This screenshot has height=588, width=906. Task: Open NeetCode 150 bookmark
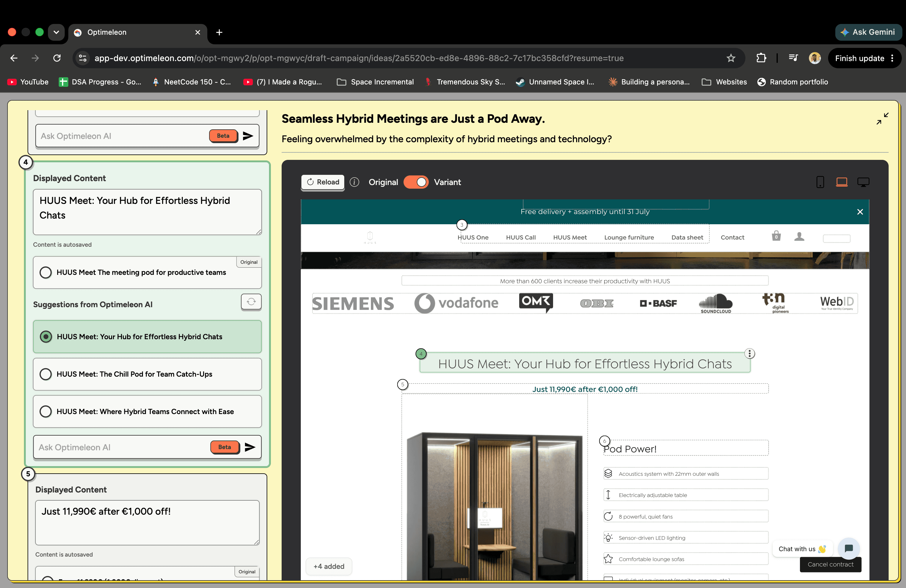tap(191, 82)
